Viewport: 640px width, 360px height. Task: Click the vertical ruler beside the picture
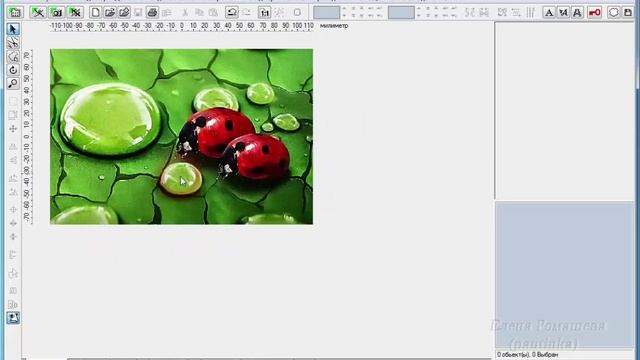coord(27,136)
